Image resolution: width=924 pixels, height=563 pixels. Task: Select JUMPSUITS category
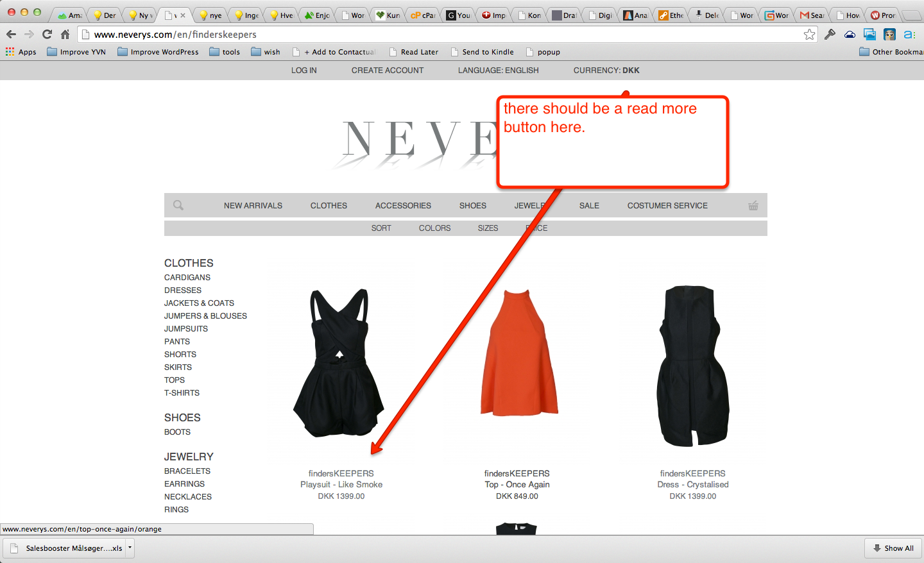pos(186,329)
